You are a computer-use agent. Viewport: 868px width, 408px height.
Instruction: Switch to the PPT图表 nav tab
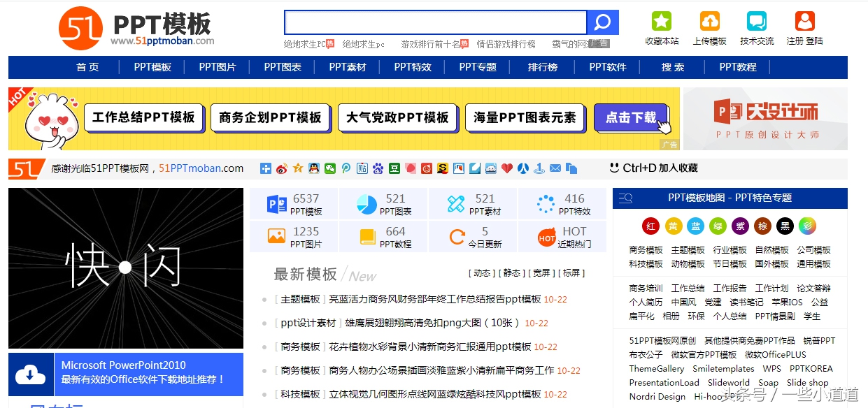[284, 66]
